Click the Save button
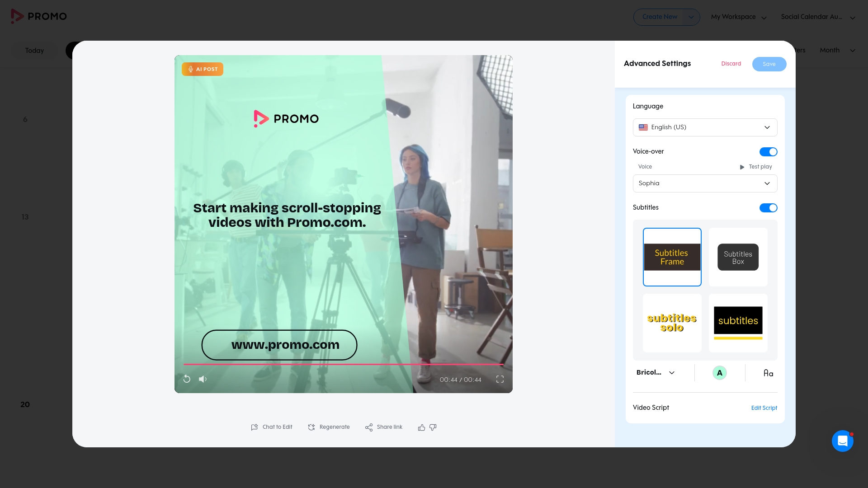Image resolution: width=868 pixels, height=488 pixels. (769, 64)
